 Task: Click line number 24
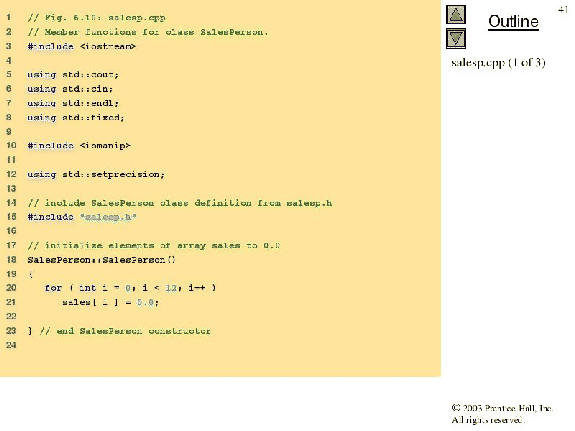[11, 345]
